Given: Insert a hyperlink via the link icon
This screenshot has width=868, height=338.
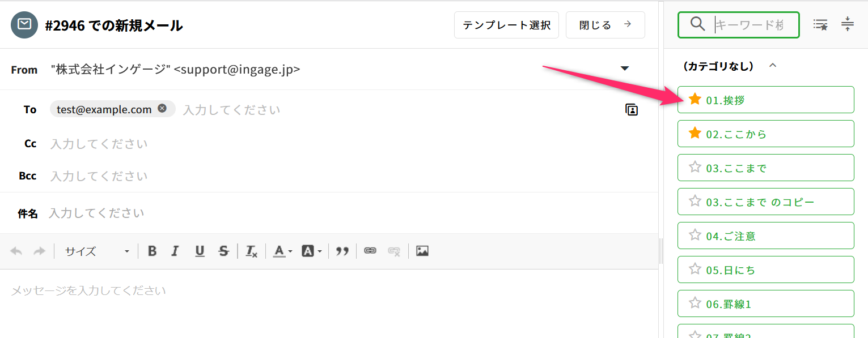Looking at the screenshot, I should point(370,251).
